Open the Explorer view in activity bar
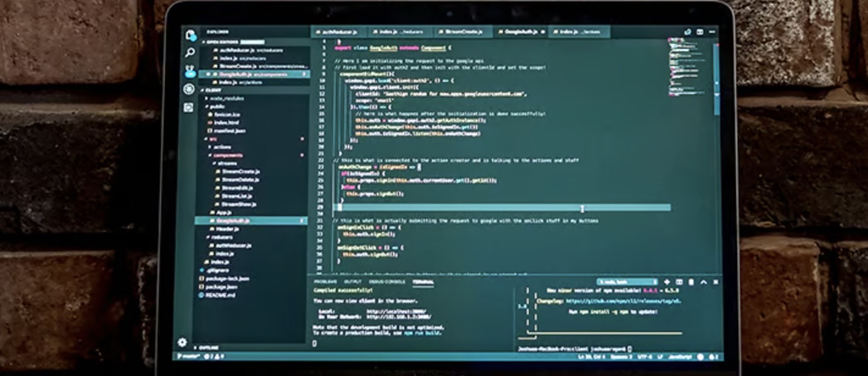 [x=190, y=35]
